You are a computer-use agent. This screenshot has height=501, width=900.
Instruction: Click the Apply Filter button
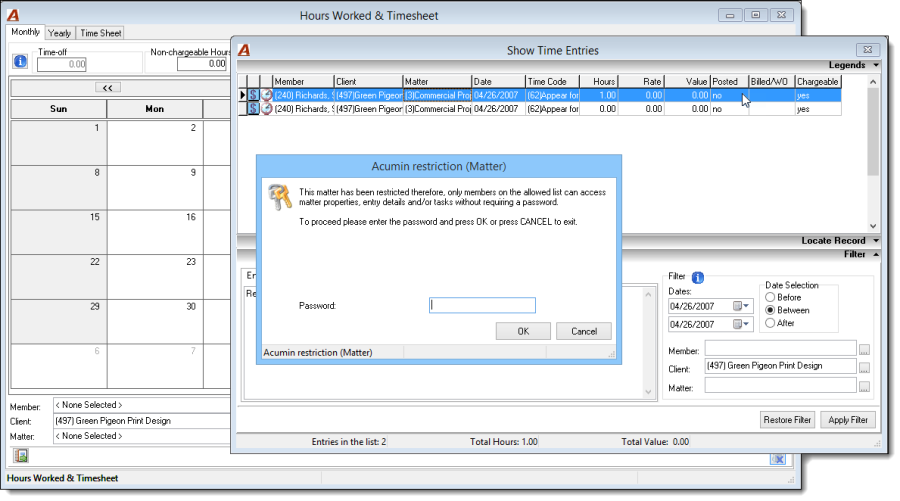(848, 420)
